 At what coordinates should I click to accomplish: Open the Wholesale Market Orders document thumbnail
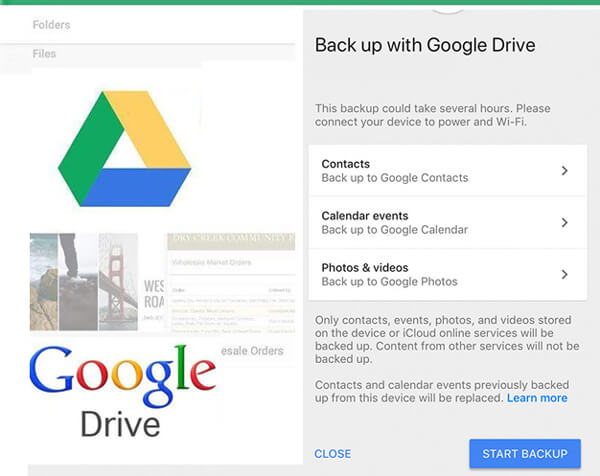231,283
